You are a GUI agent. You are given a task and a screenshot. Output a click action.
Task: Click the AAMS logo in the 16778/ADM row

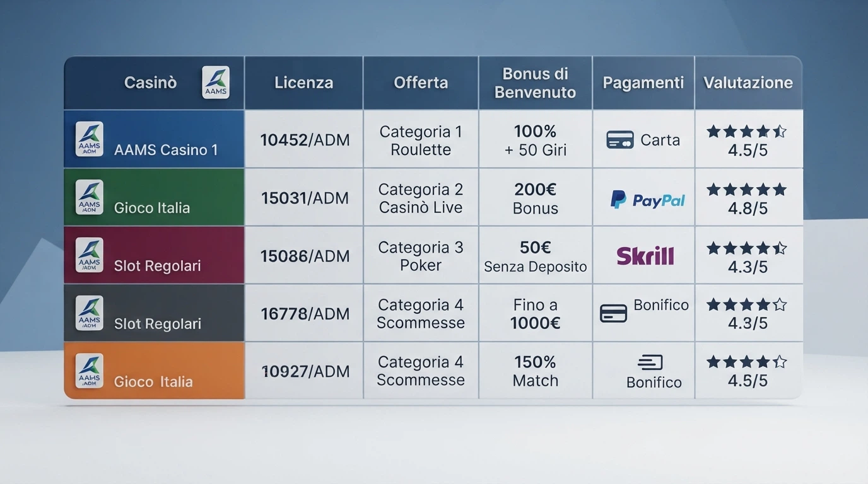tap(89, 313)
